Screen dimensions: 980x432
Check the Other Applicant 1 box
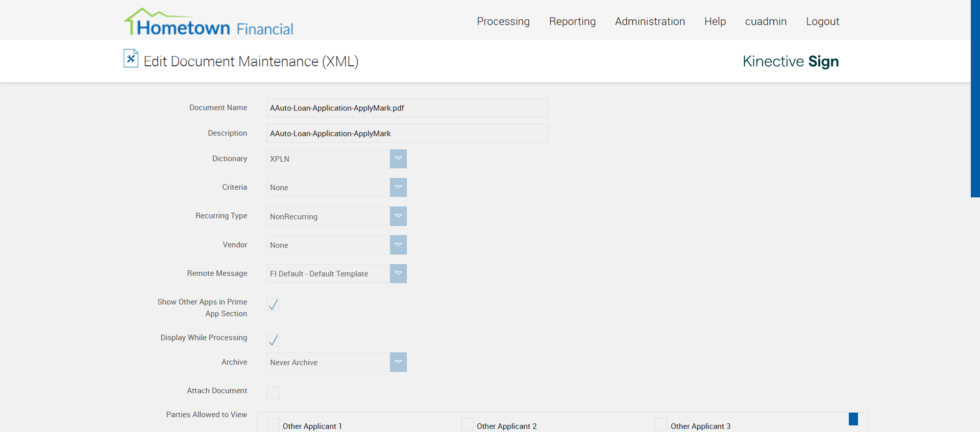click(274, 425)
